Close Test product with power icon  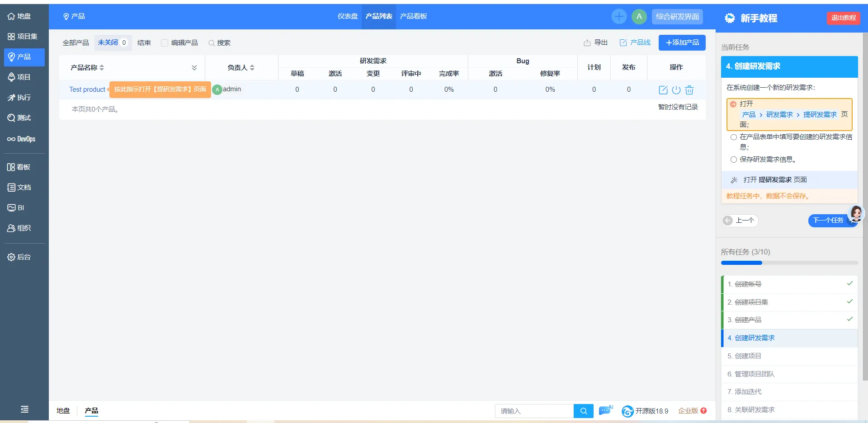(x=676, y=90)
